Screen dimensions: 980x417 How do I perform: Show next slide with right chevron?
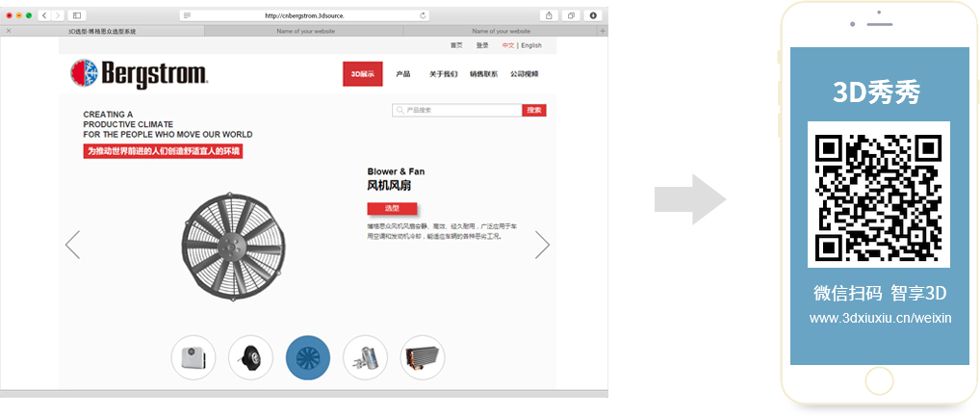tap(543, 245)
